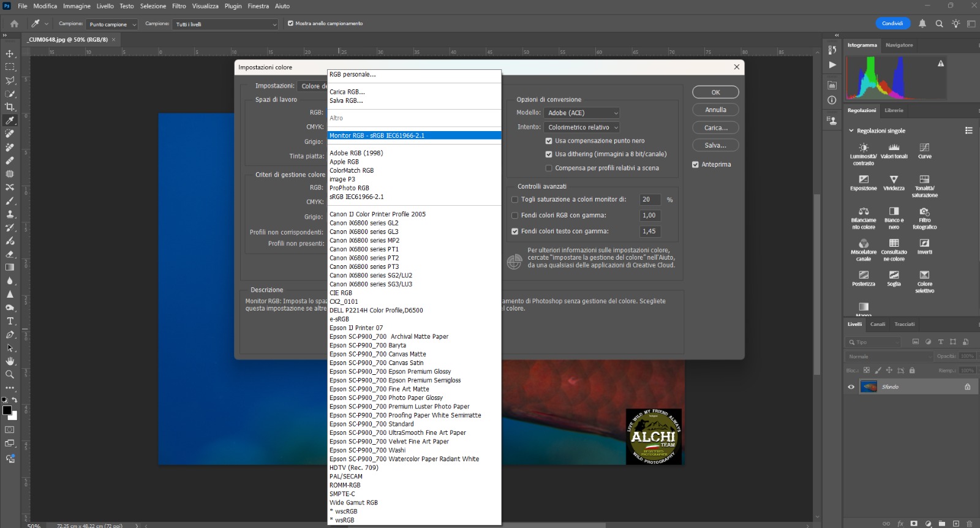
Task: Switch to the Canali tab
Action: 878,324
